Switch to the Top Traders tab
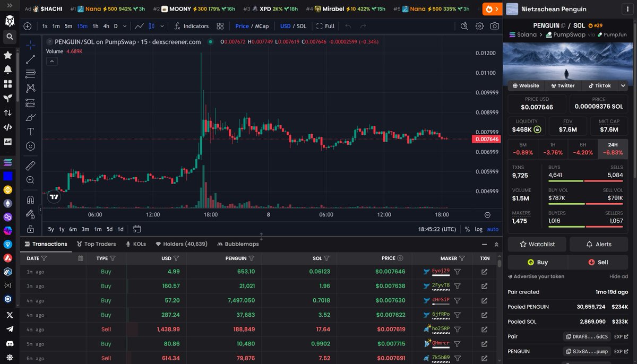 (x=96, y=244)
